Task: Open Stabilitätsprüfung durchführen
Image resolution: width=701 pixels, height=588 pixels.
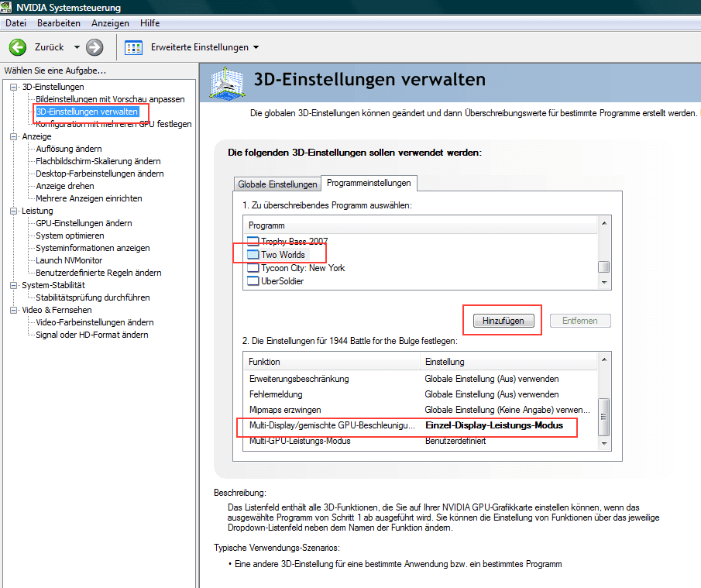Action: tap(92, 297)
